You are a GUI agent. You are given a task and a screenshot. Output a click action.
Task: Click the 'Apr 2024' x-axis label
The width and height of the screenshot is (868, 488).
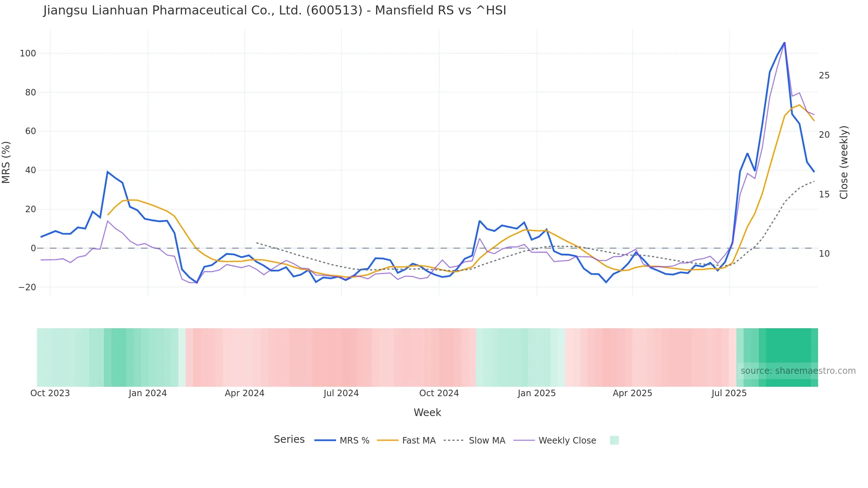pos(244,393)
